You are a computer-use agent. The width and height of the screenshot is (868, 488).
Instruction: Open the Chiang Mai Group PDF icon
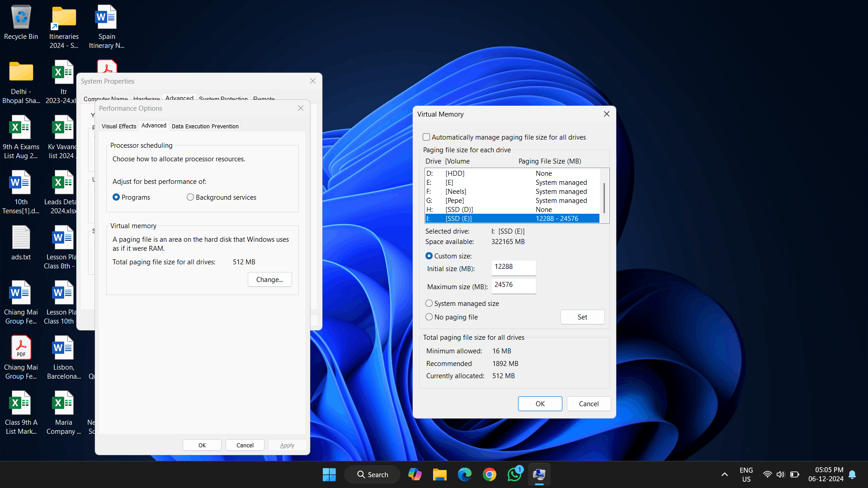tap(21, 348)
